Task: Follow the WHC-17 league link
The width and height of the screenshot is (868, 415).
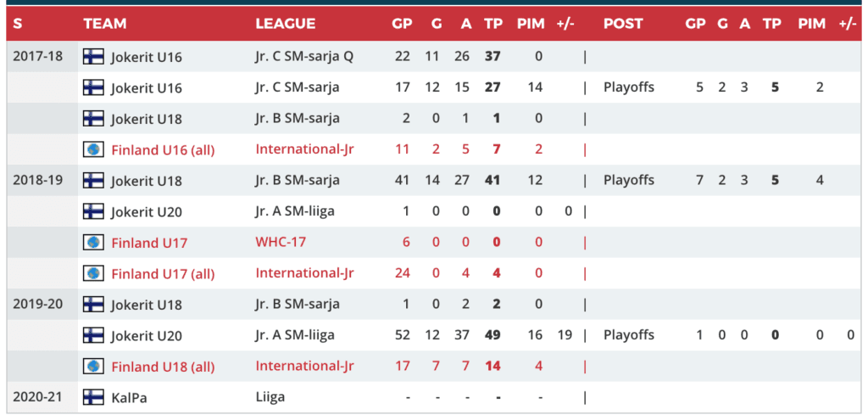Action: pyautogui.click(x=281, y=243)
